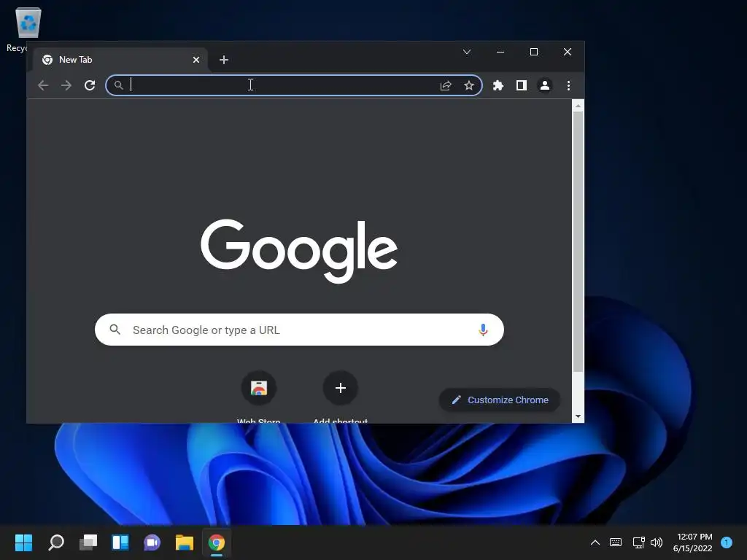Open the three-dot Chrome menu
The height and width of the screenshot is (560, 747).
[568, 85]
